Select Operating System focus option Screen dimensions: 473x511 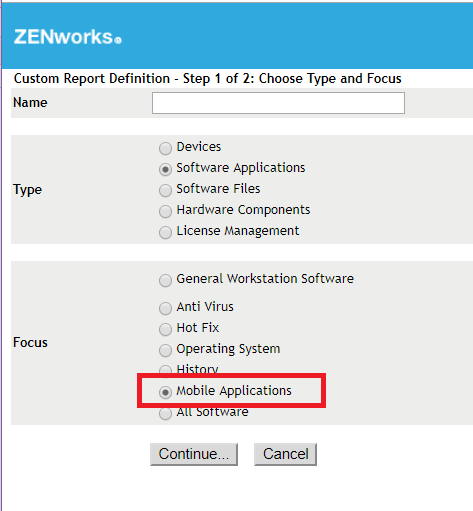[165, 350]
